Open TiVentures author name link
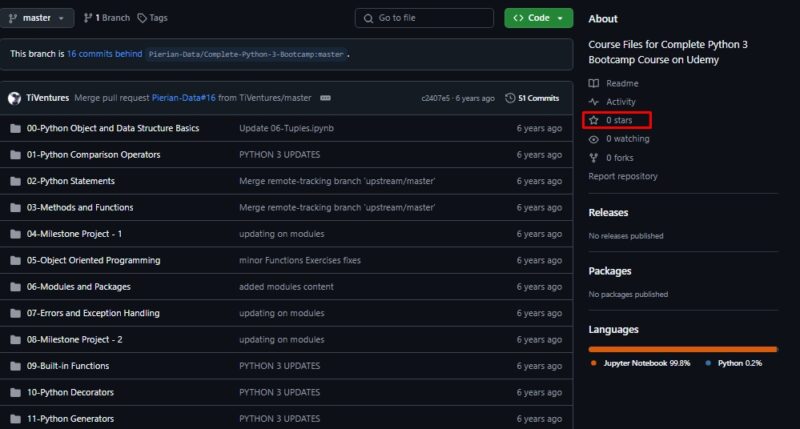Image resolution: width=800 pixels, height=429 pixels. click(x=47, y=97)
